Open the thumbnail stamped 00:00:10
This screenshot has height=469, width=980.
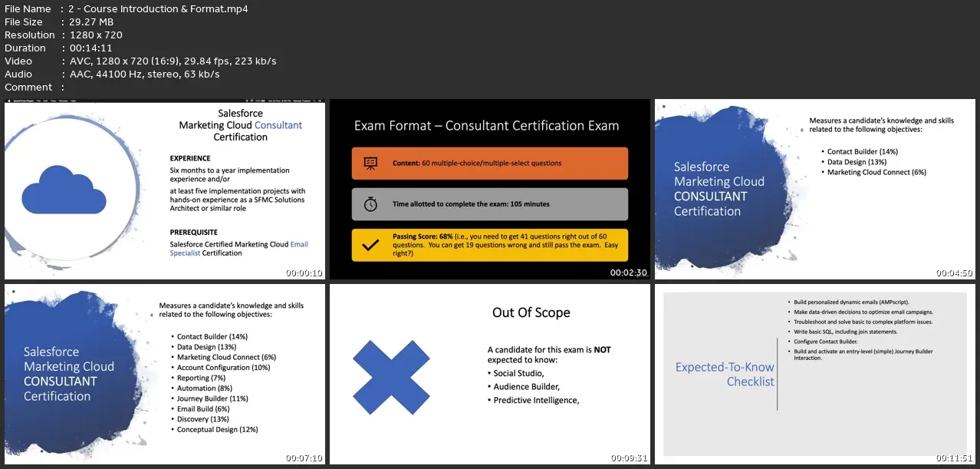point(165,189)
